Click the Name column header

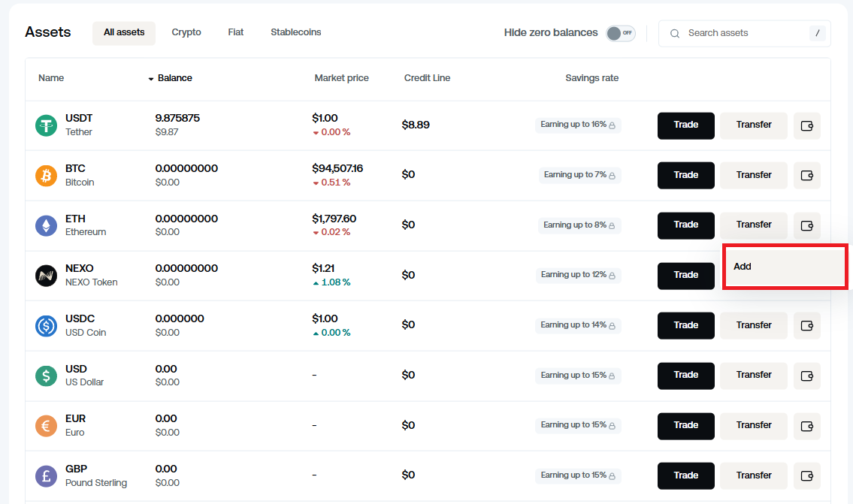point(51,78)
